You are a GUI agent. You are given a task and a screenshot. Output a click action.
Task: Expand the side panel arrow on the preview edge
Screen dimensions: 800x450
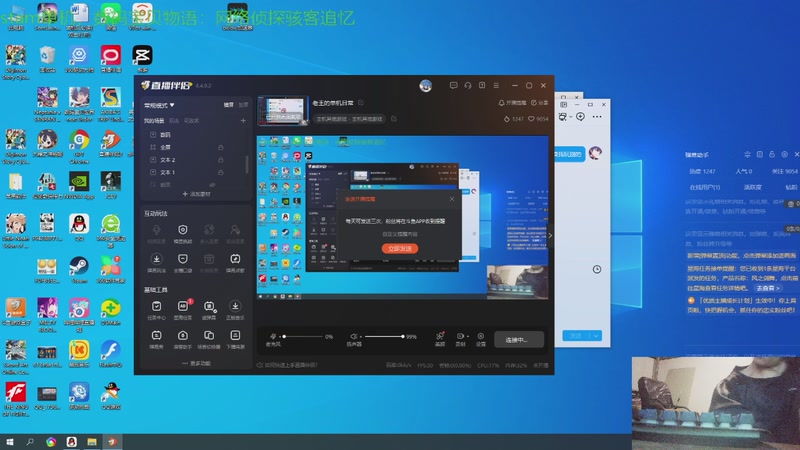[550, 236]
